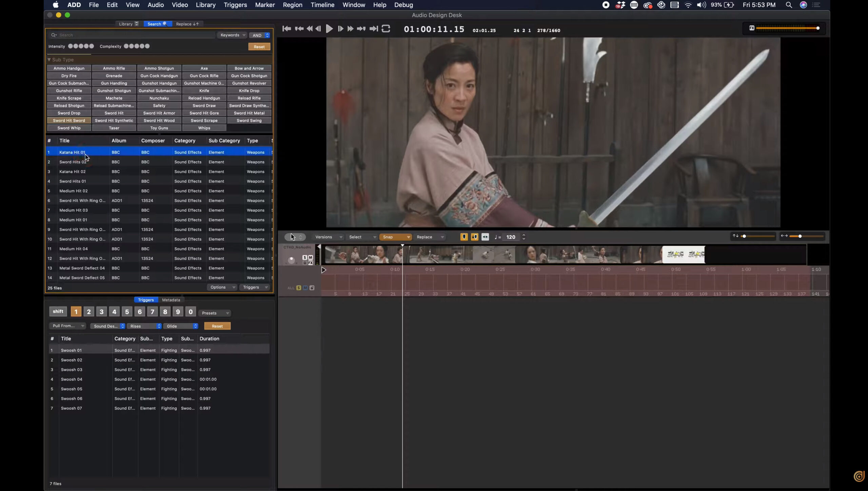Click the rewind double-arrow transport button
The image size is (868, 491).
(x=310, y=29)
